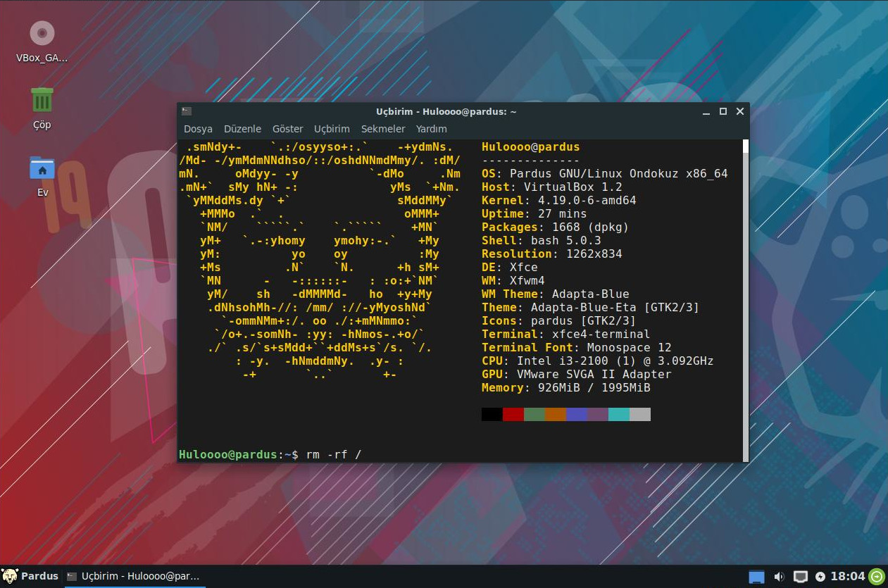Click the 'rm -rf /' command text
This screenshot has width=888, height=588.
334,454
